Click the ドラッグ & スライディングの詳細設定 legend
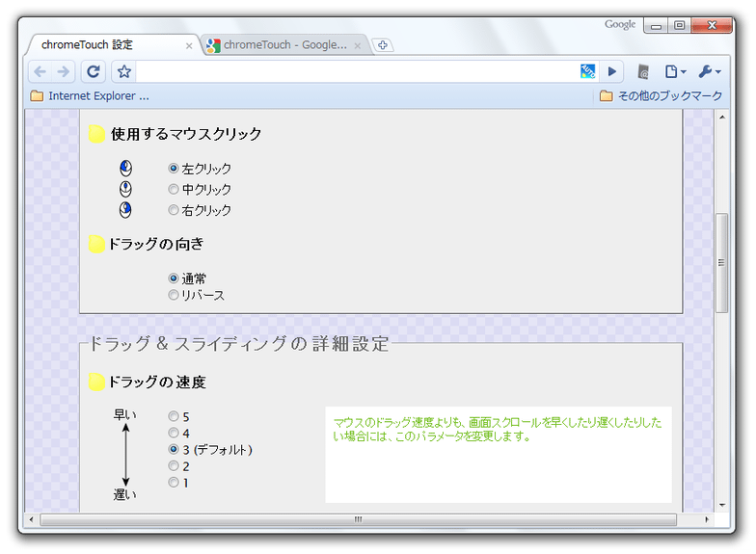This screenshot has width=756, height=554. [239, 344]
